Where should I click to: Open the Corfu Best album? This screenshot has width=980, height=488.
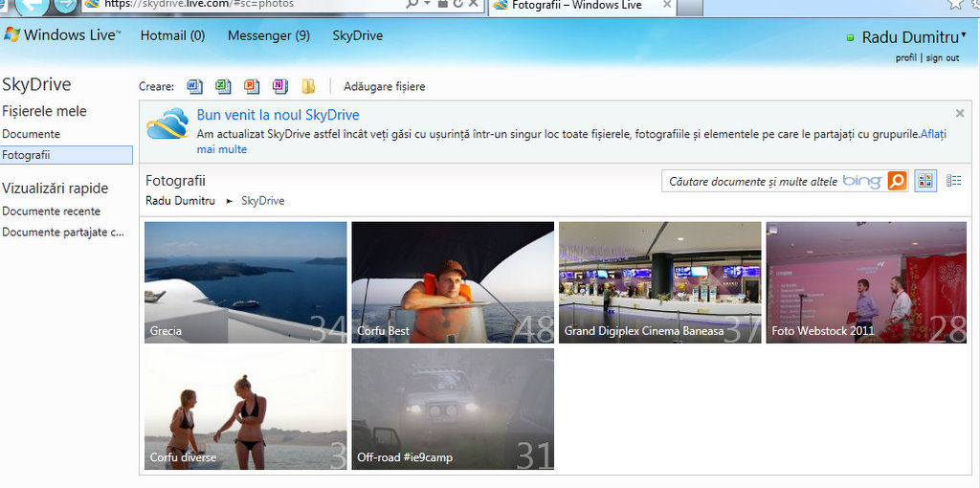453,282
